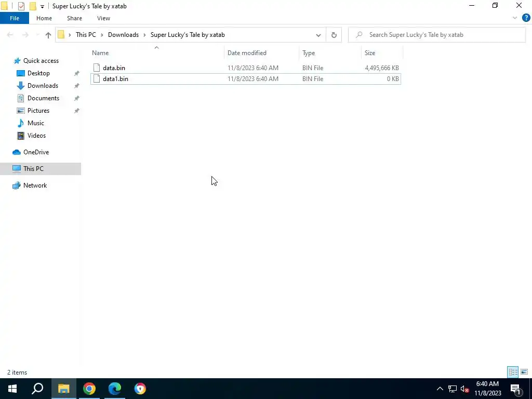Expand chevron after Downloads breadcrumb
532x399 pixels.
(x=144, y=35)
